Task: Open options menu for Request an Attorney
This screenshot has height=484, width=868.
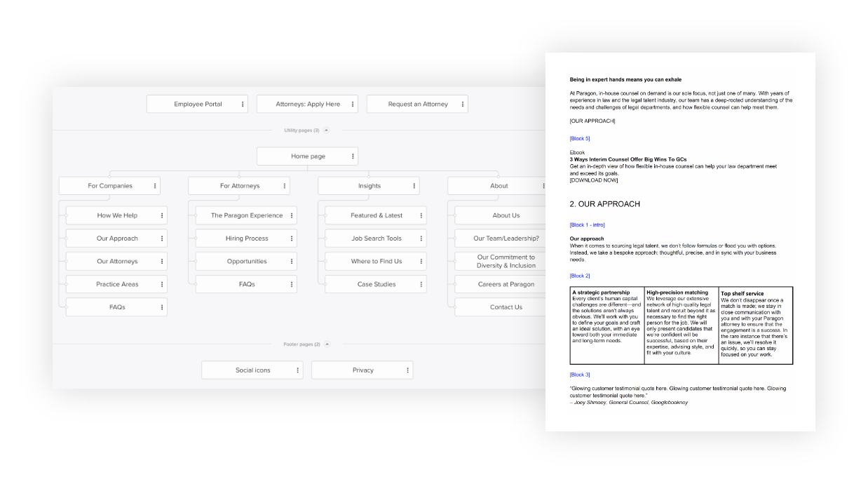Action: [x=463, y=105]
